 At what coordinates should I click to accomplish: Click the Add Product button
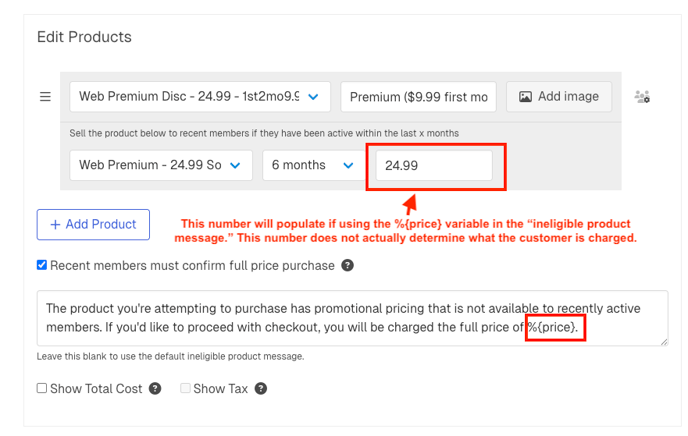93,225
